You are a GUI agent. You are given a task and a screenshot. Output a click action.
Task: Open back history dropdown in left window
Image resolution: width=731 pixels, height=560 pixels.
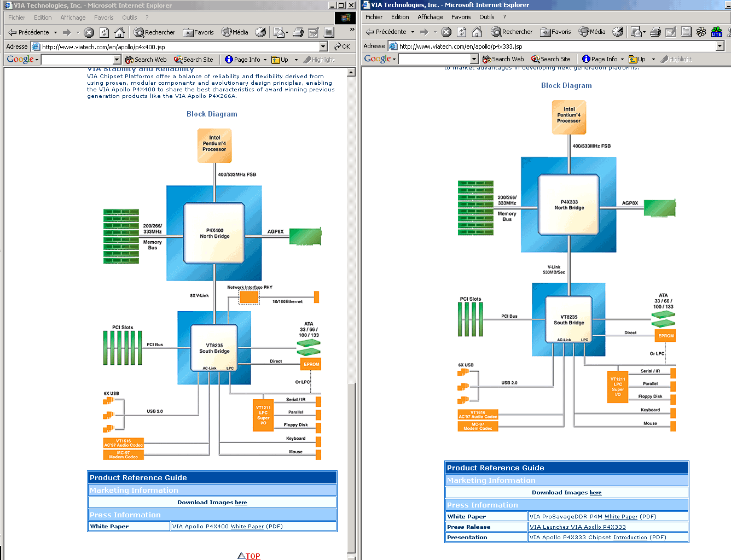(x=55, y=32)
